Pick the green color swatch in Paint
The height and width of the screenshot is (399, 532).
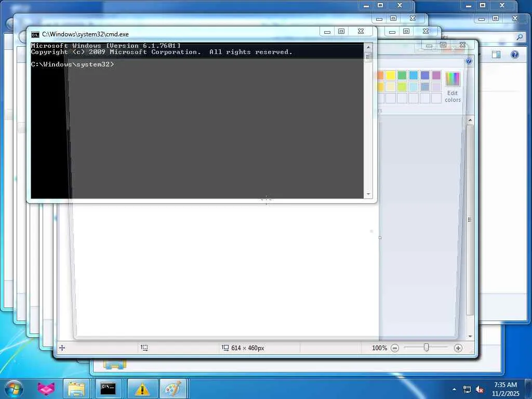402,75
